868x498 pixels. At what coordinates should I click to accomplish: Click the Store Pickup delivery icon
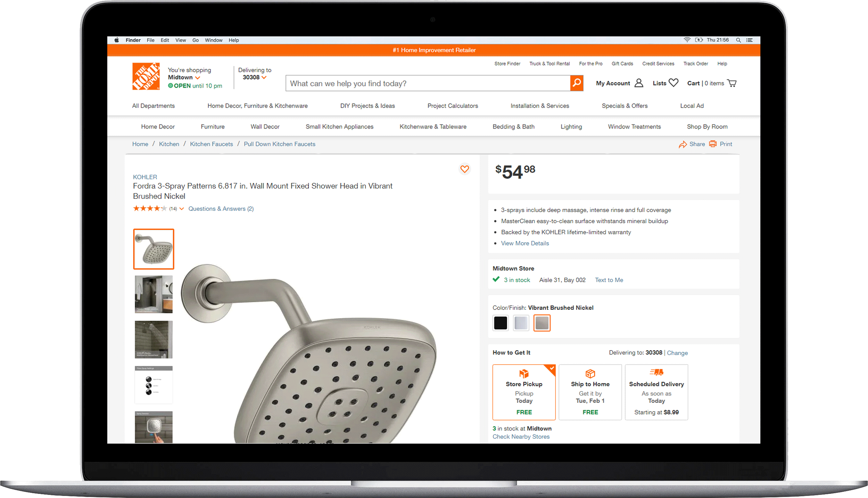coord(523,373)
